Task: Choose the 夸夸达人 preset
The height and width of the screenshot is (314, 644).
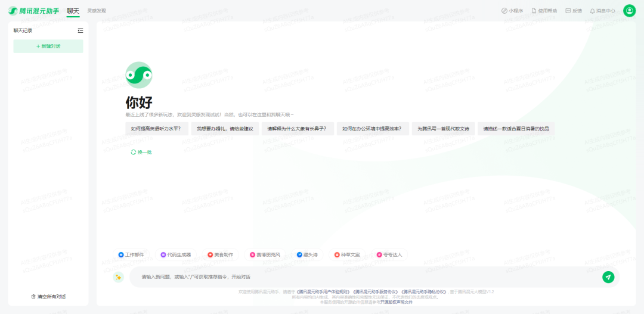Action: [x=390, y=254]
